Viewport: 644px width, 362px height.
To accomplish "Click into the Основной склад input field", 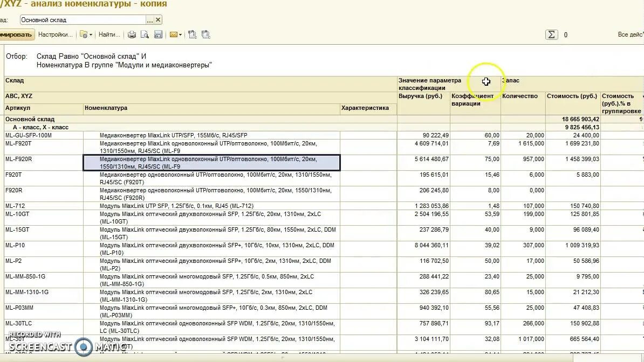I will (83, 20).
